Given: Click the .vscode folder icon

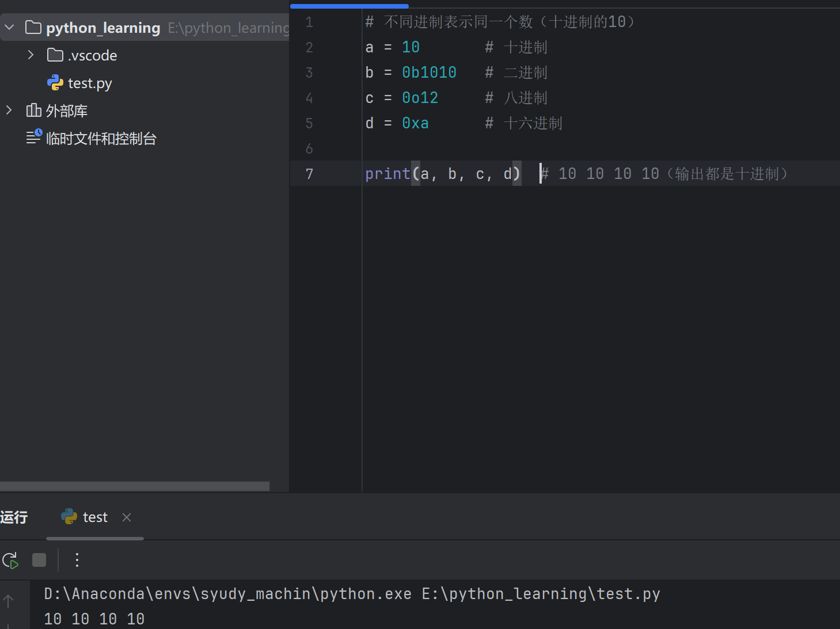Looking at the screenshot, I should coord(55,55).
